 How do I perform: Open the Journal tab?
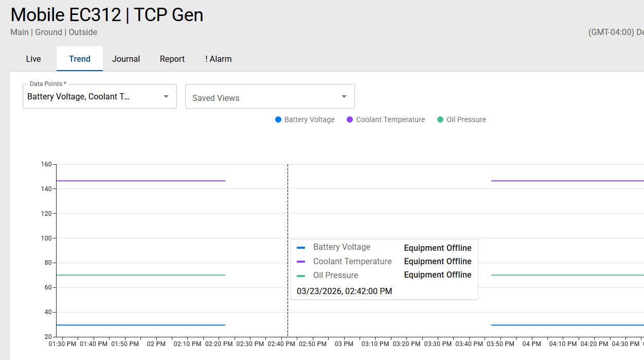[x=126, y=59]
